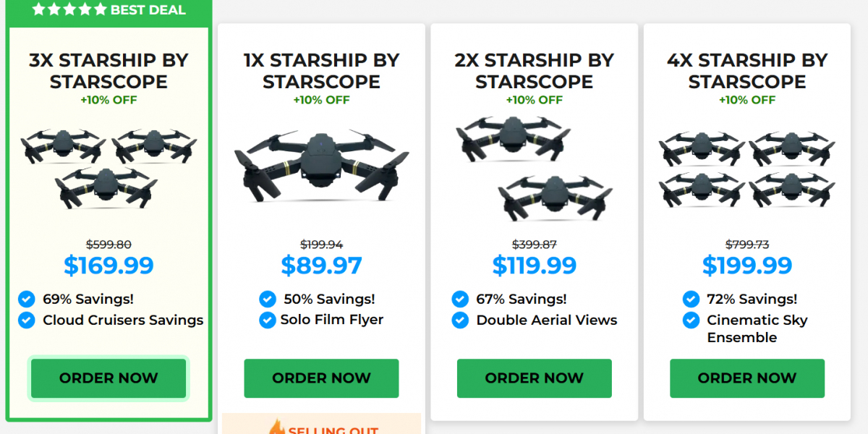Click the 3X Starship Order Now button
Viewport: 868px width, 434px height.
pos(109,378)
